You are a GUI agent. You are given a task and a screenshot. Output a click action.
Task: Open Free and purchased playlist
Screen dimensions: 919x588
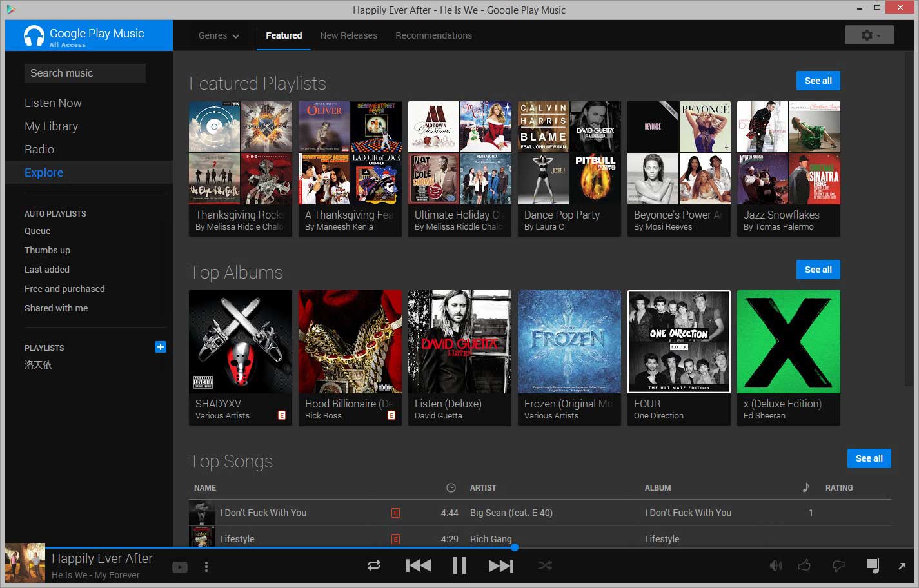(x=64, y=289)
